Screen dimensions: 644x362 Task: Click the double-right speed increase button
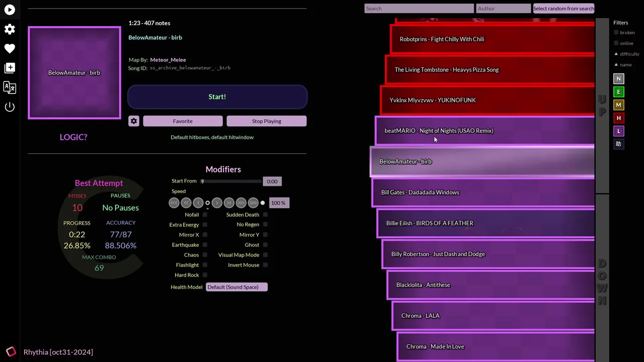click(229, 203)
